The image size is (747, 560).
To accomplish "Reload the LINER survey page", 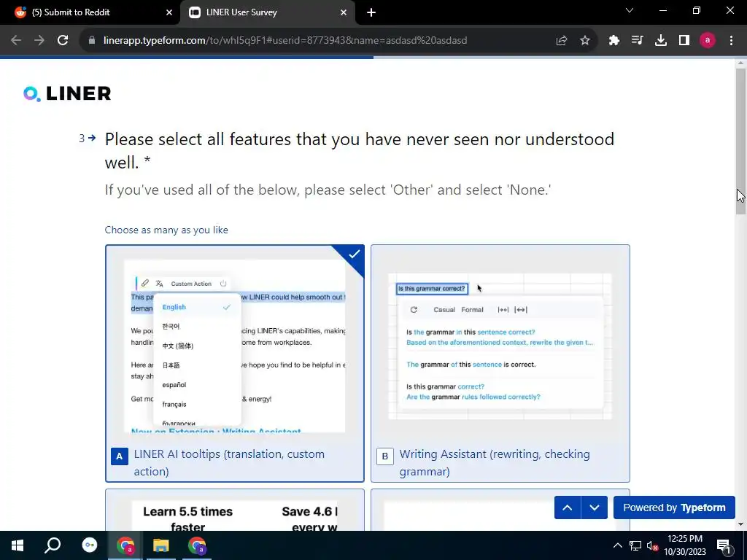I will pos(63,41).
